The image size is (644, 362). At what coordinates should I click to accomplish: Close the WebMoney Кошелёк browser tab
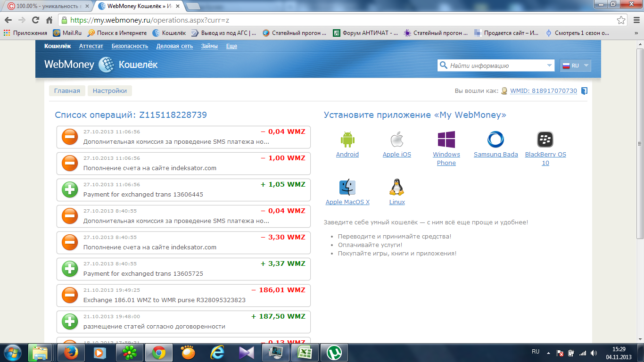point(179,6)
